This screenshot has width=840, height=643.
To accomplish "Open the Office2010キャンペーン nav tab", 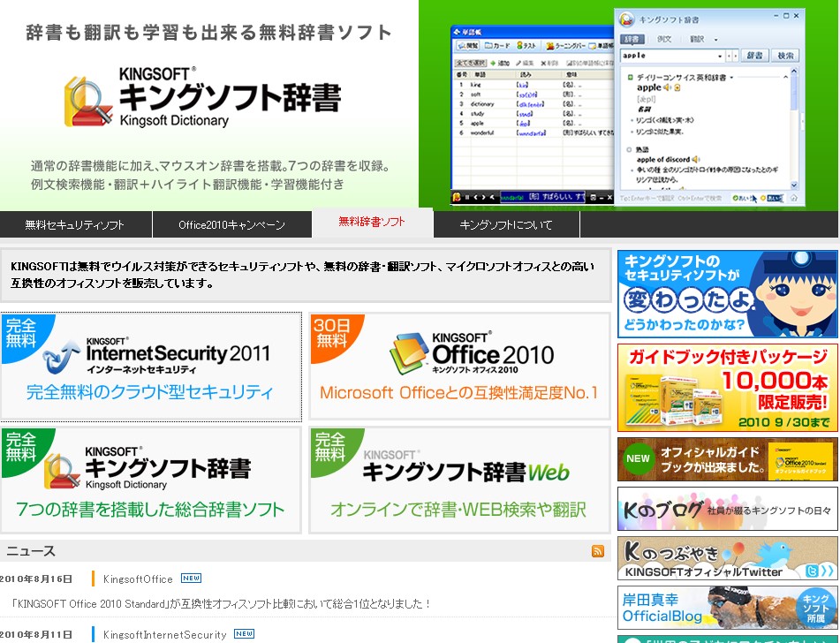I will click(232, 224).
